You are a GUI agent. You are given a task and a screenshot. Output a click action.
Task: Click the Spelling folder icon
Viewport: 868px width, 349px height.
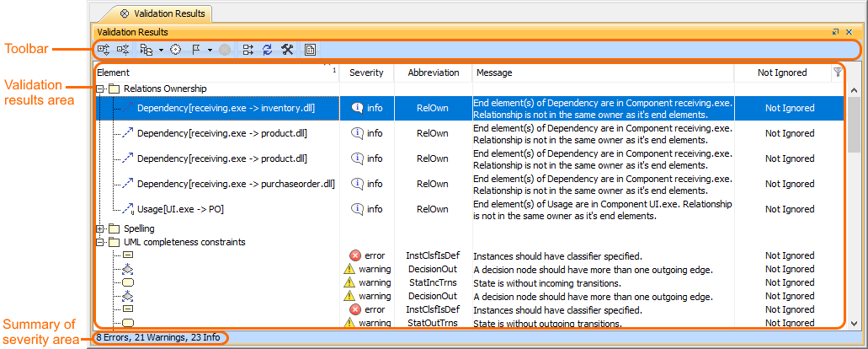(114, 228)
